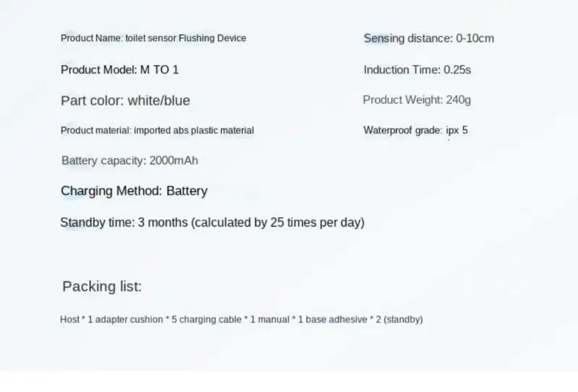This screenshot has height=392, width=578.
Task: Select the 'white/blue' color value
Action: 159,100
